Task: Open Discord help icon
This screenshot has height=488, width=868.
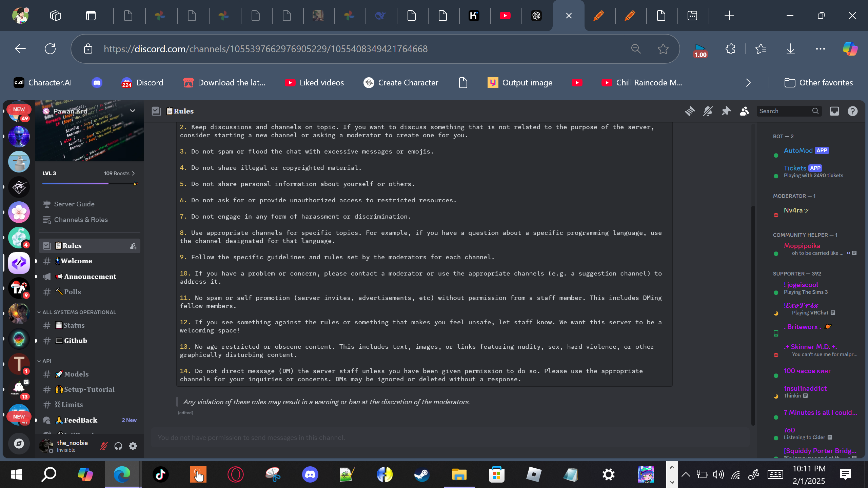Action: pyautogui.click(x=852, y=111)
